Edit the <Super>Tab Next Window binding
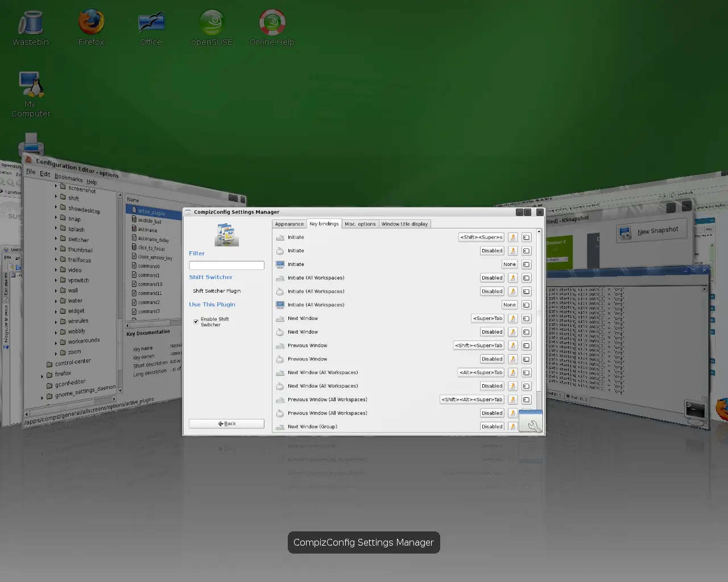 click(x=487, y=318)
